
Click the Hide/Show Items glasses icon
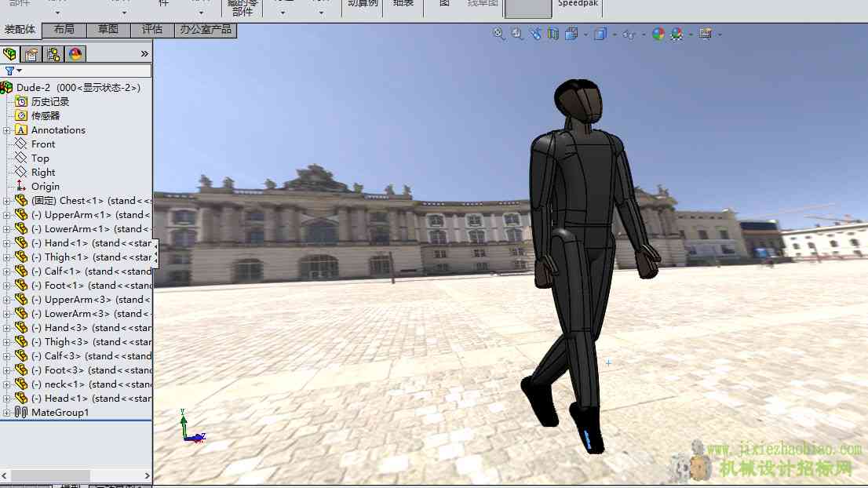point(629,35)
